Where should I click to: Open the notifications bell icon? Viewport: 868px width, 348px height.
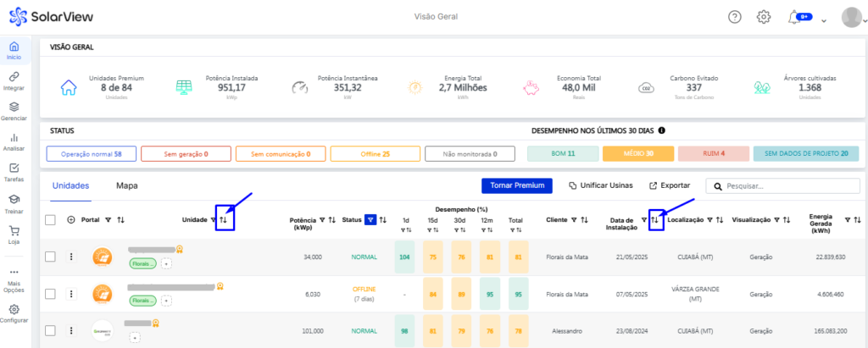793,17
